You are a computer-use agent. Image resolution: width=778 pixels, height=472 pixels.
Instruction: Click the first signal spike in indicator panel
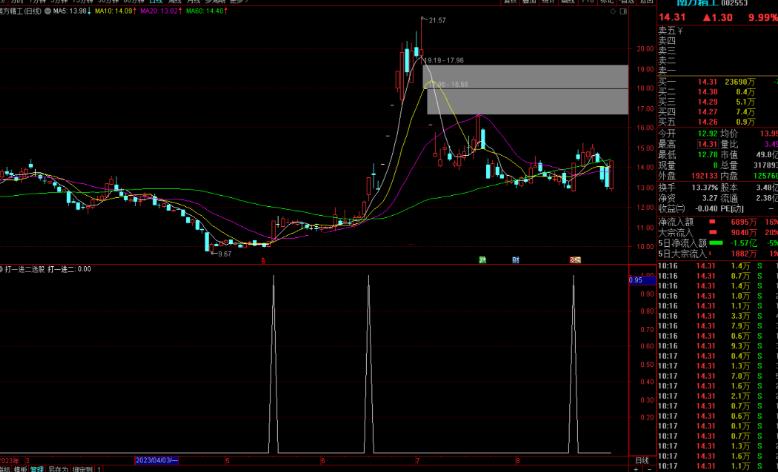click(273, 364)
